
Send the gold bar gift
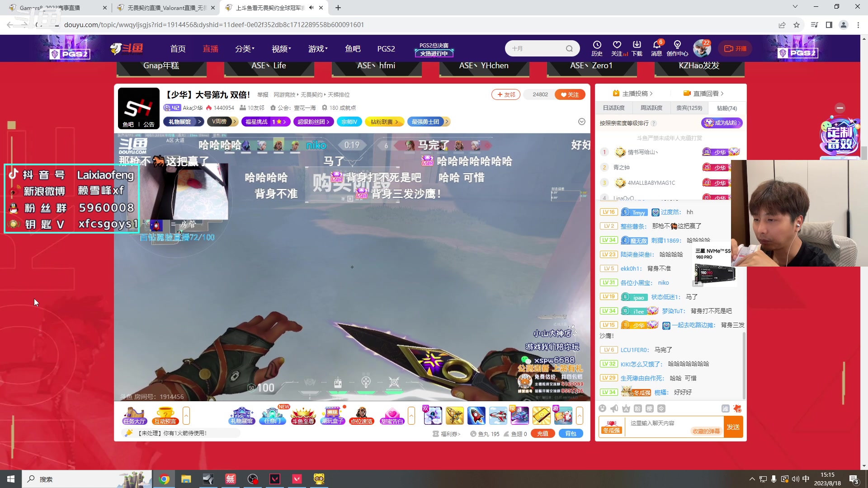pyautogui.click(x=541, y=415)
